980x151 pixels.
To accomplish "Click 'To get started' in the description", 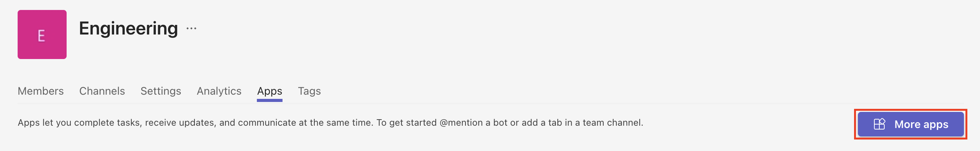I will tap(407, 123).
